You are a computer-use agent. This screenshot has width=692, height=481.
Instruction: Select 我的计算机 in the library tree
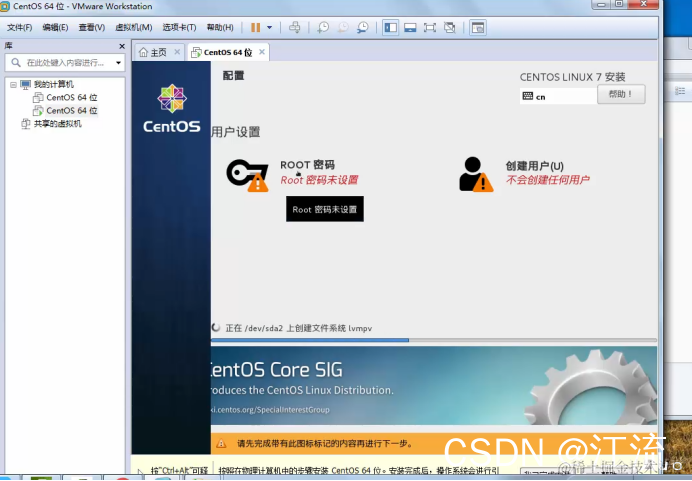point(54,84)
